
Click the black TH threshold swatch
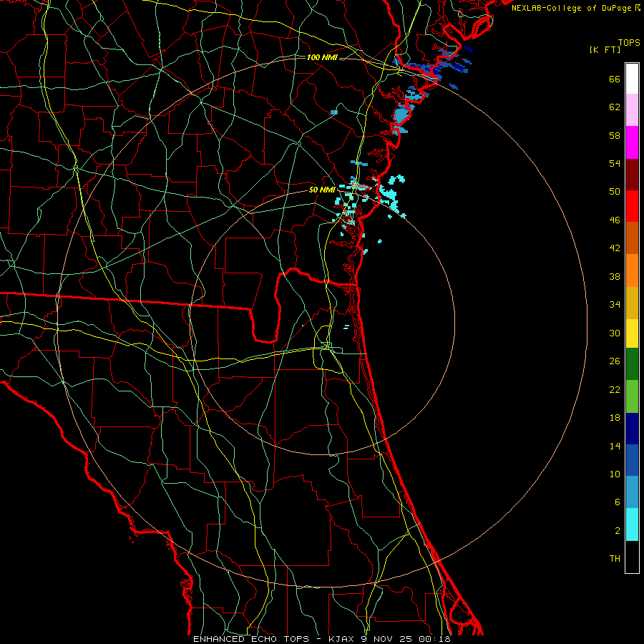632,557
